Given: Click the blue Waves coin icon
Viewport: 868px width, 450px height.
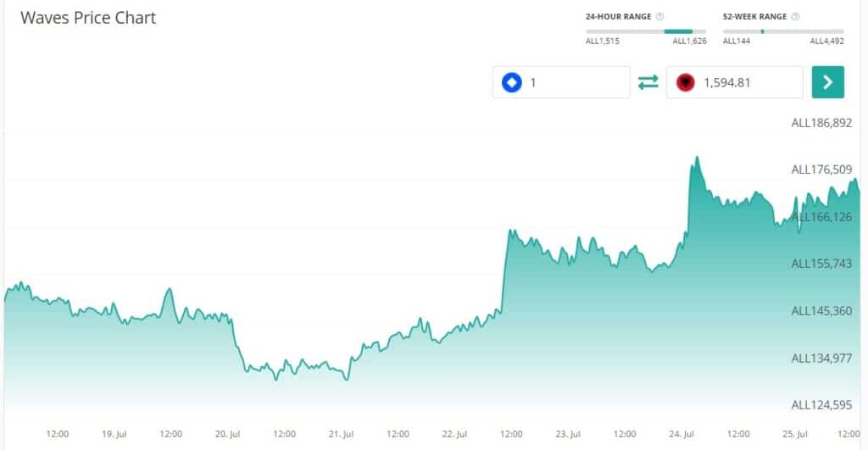Looking at the screenshot, I should 511,82.
